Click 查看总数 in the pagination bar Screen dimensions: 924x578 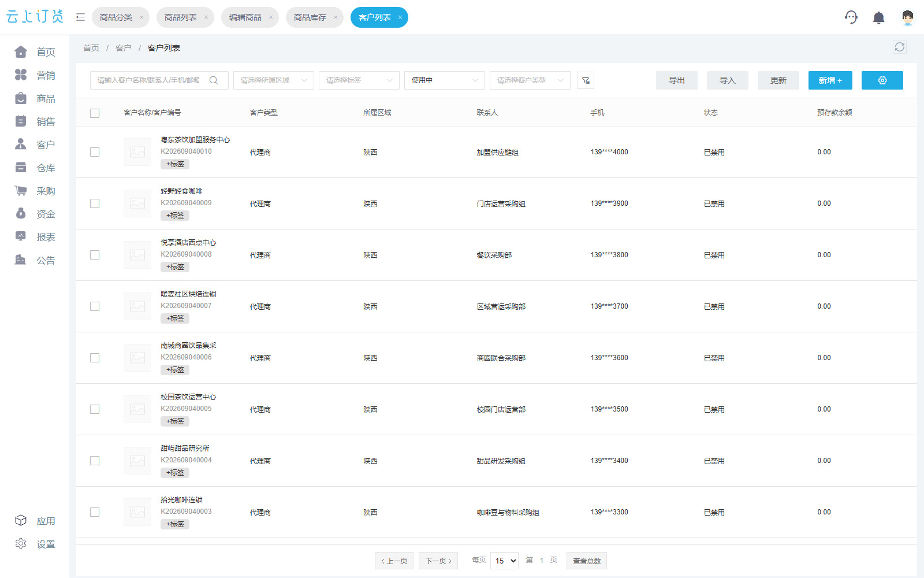click(x=587, y=561)
